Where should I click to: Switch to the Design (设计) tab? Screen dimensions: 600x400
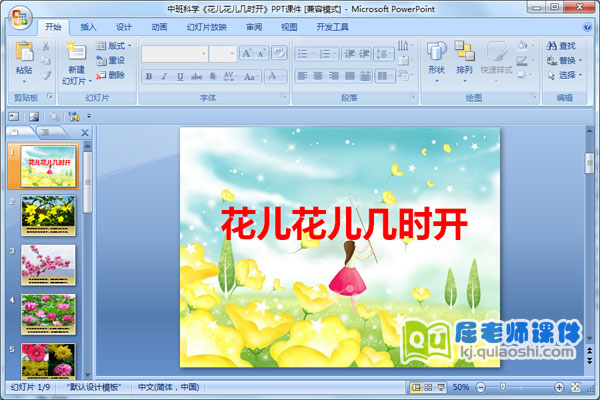click(x=124, y=27)
